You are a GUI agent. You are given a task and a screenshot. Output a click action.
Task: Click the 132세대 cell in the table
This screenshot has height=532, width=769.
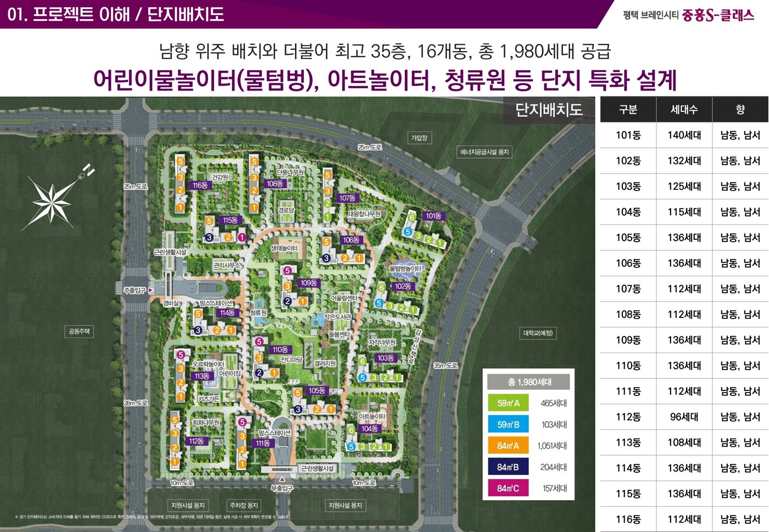pos(684,161)
